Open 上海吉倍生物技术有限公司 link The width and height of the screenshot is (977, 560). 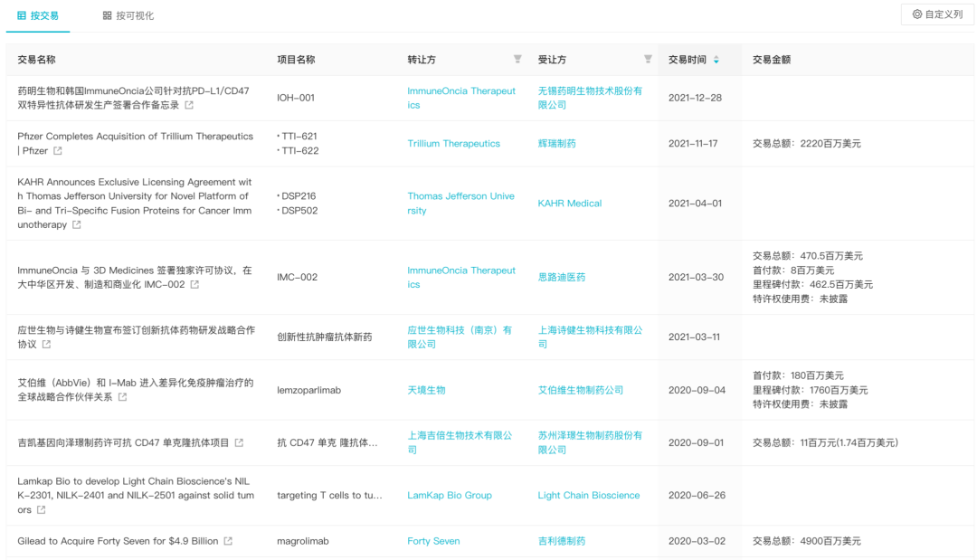click(x=460, y=442)
